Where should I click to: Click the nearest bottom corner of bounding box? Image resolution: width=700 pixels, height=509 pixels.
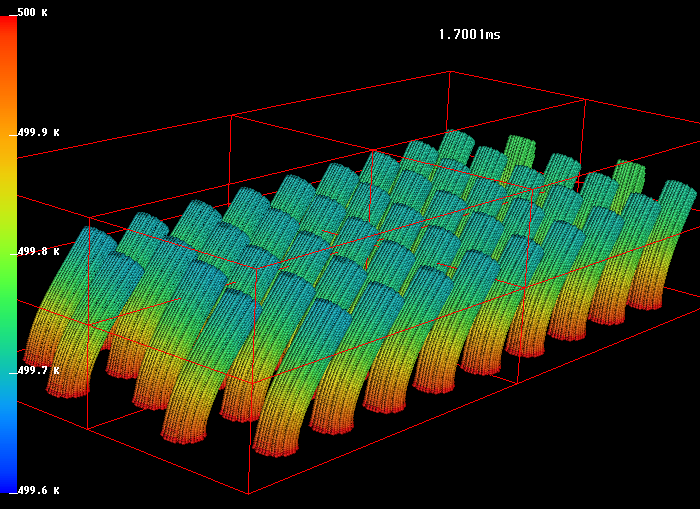click(x=248, y=493)
